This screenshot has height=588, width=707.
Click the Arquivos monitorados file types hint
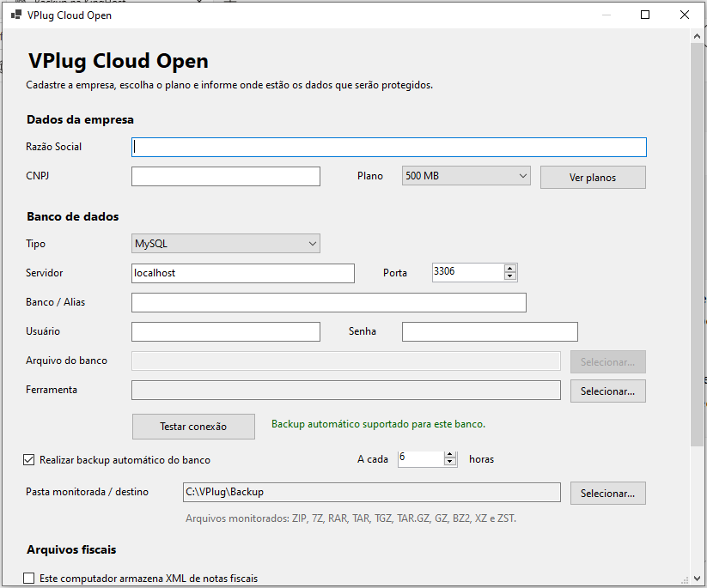point(350,518)
